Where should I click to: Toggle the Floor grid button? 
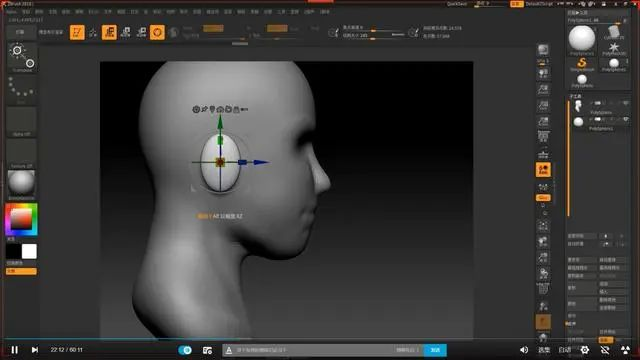click(543, 154)
